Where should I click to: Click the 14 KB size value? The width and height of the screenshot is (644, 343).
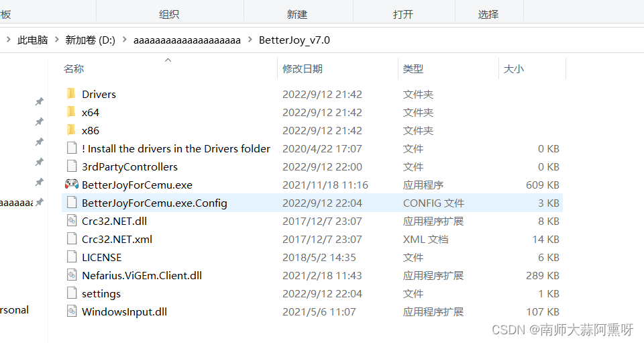(x=546, y=239)
